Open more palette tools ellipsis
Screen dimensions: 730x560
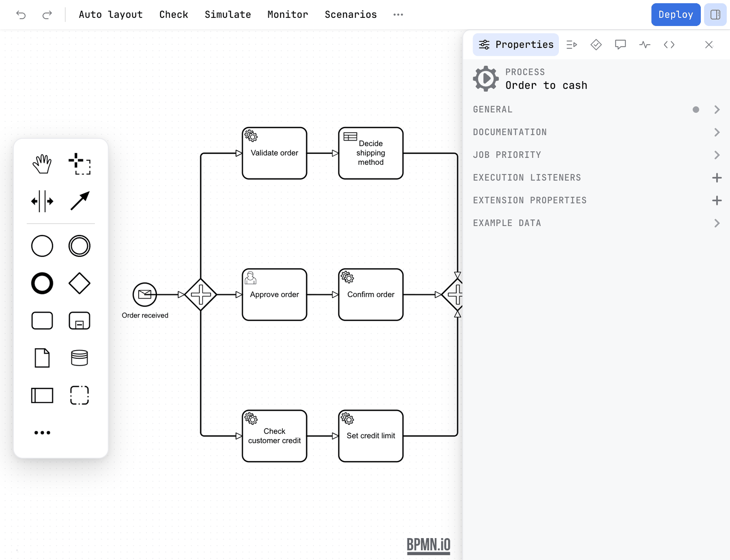coord(42,433)
